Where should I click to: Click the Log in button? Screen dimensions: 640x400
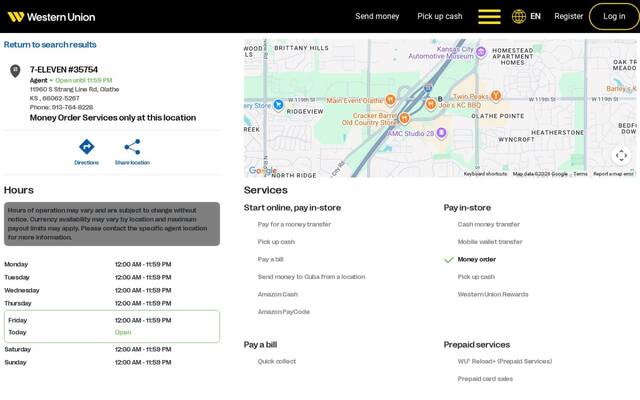point(614,16)
